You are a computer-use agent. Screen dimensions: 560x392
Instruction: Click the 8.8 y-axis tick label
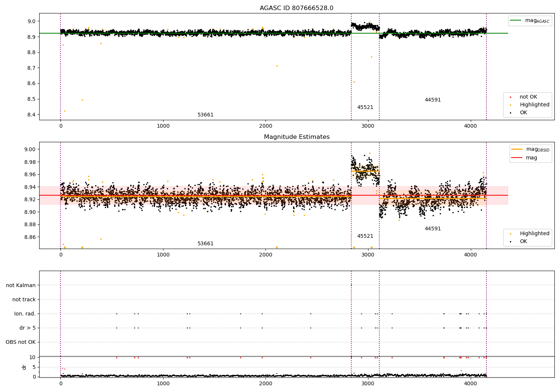coord(32,53)
